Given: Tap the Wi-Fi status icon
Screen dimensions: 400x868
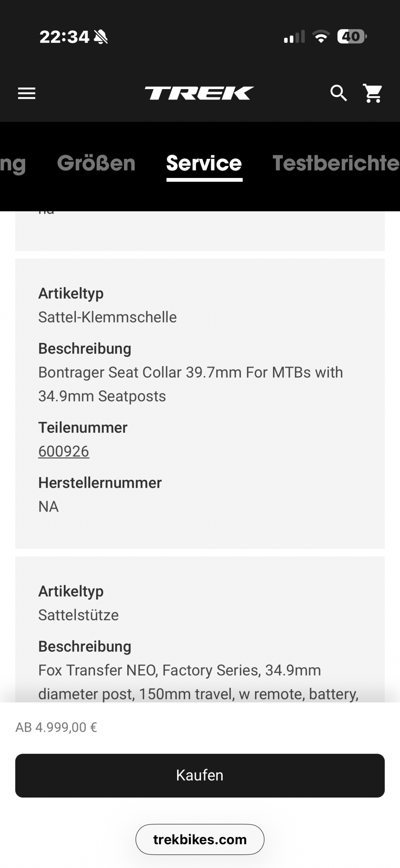Looking at the screenshot, I should coord(321,36).
